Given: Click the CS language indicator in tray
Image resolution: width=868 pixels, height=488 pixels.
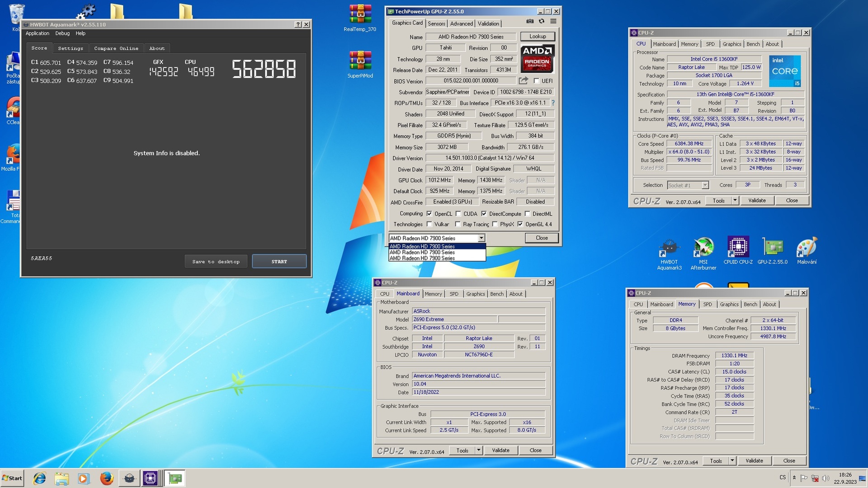Looking at the screenshot, I should pos(783,478).
